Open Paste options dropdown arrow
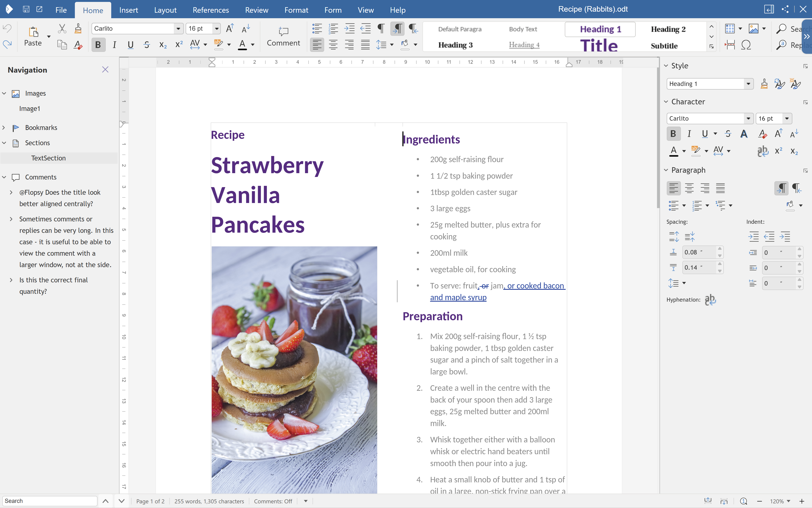 coord(49,37)
